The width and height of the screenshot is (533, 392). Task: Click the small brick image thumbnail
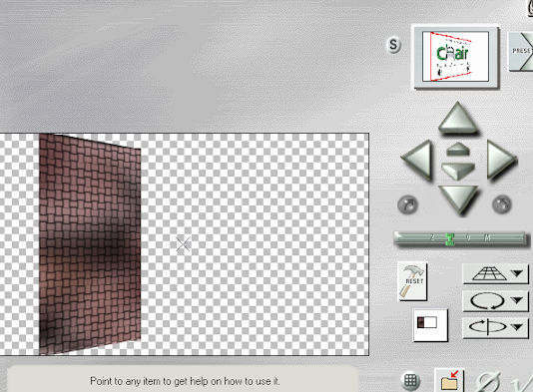tap(429, 325)
